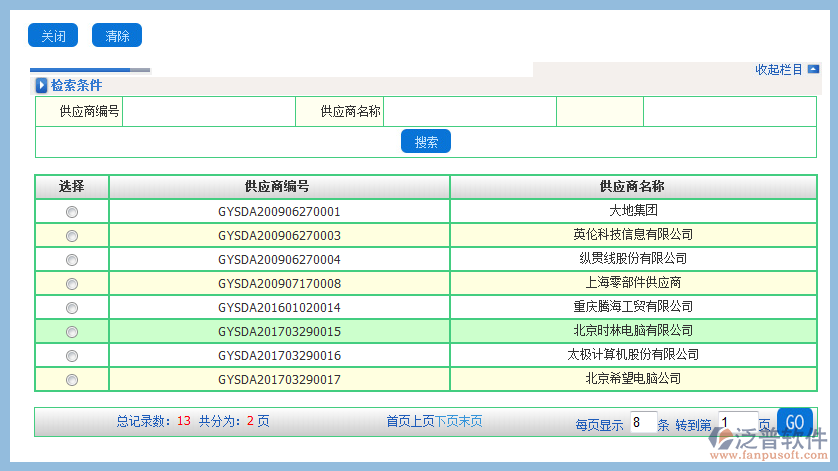Viewport: 838px width, 471px height.
Task: Choose supplier GYSDA201703290017 radio button
Action: [x=72, y=380]
